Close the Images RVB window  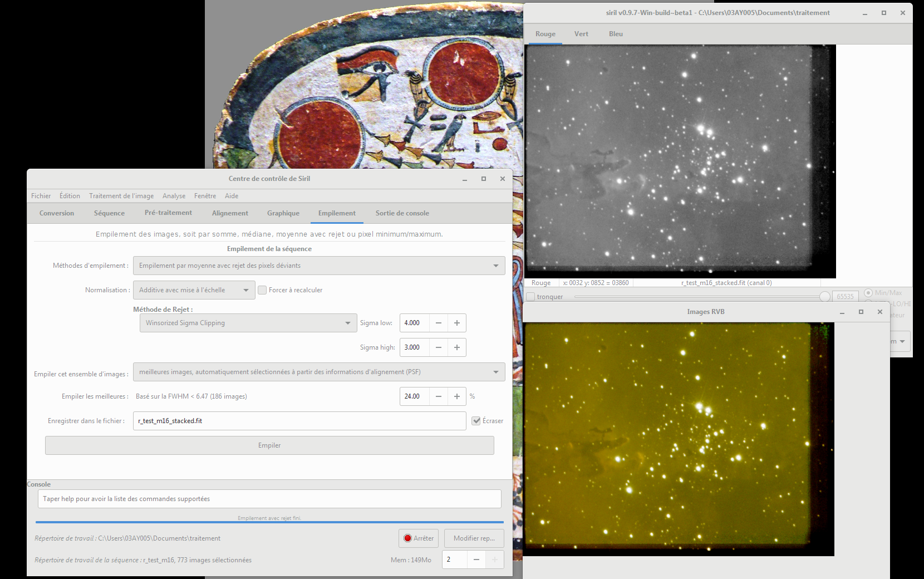pyautogui.click(x=880, y=312)
